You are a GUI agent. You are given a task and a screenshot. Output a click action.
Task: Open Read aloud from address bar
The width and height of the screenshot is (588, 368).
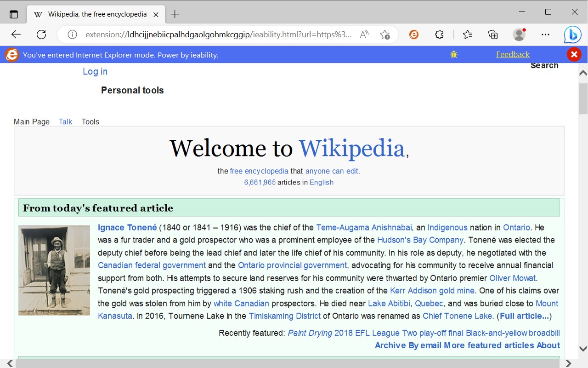(364, 34)
